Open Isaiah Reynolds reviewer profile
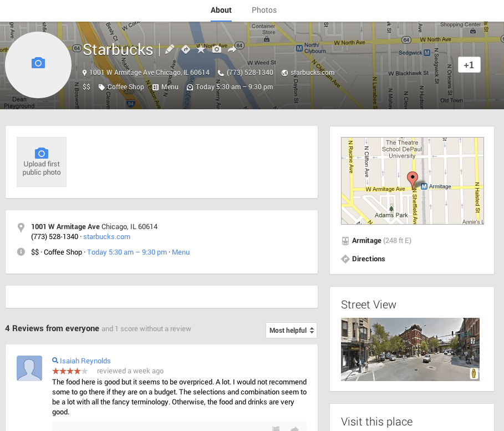 pyautogui.click(x=85, y=361)
